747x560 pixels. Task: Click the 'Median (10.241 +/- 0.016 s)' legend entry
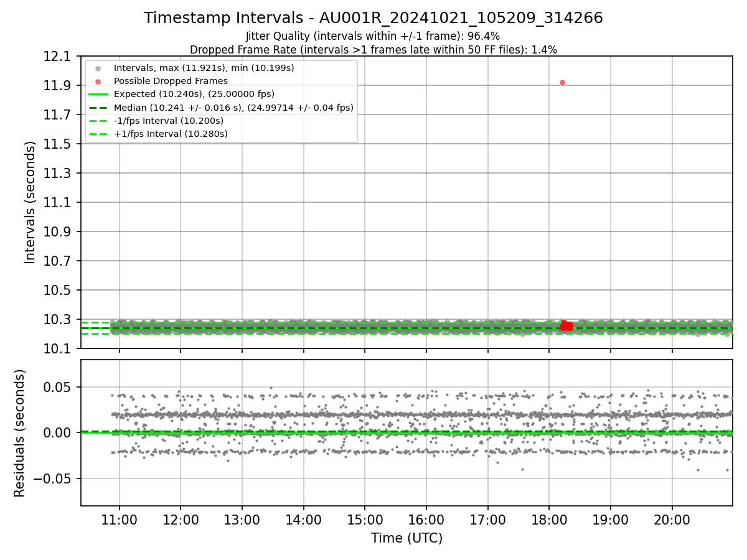(233, 108)
